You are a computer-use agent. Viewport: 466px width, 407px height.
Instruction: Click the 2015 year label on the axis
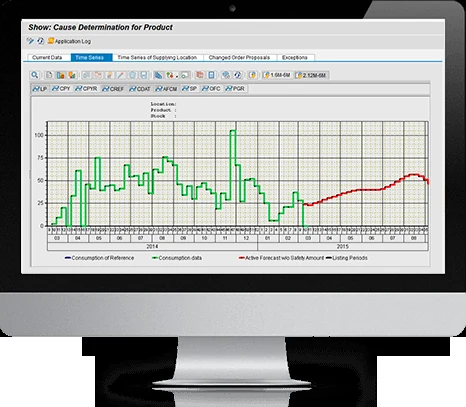343,246
